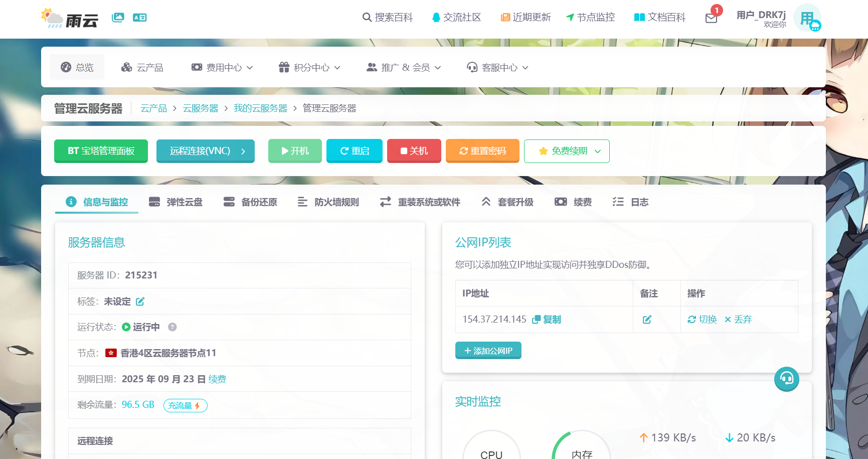Click the language switch icon
This screenshot has width=868, height=459.
tap(139, 18)
